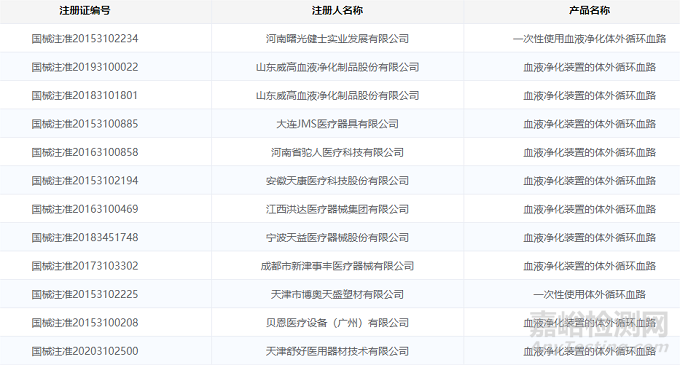Click 山东威高血液净化制品 in the 20193100022 row
Viewport: 680px width, 365px height.
tap(306, 67)
